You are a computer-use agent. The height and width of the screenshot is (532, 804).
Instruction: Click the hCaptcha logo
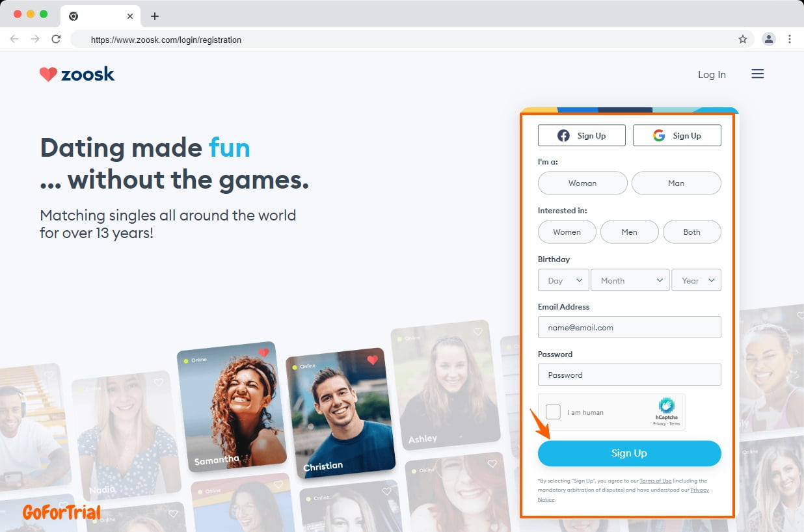click(666, 406)
